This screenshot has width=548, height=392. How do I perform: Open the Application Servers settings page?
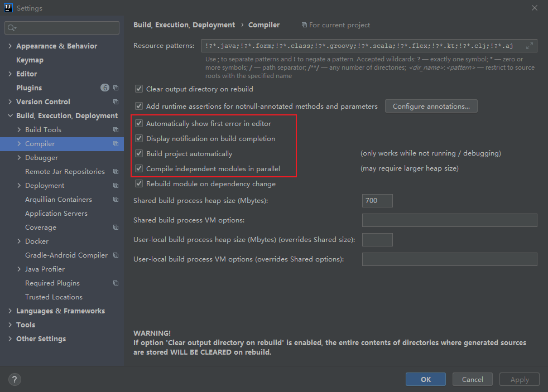pyautogui.click(x=56, y=213)
